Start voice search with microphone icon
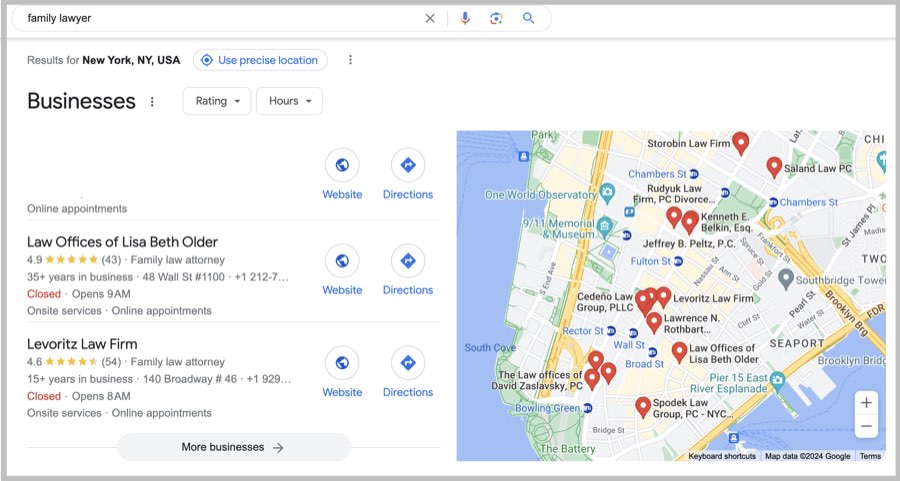 [465, 18]
